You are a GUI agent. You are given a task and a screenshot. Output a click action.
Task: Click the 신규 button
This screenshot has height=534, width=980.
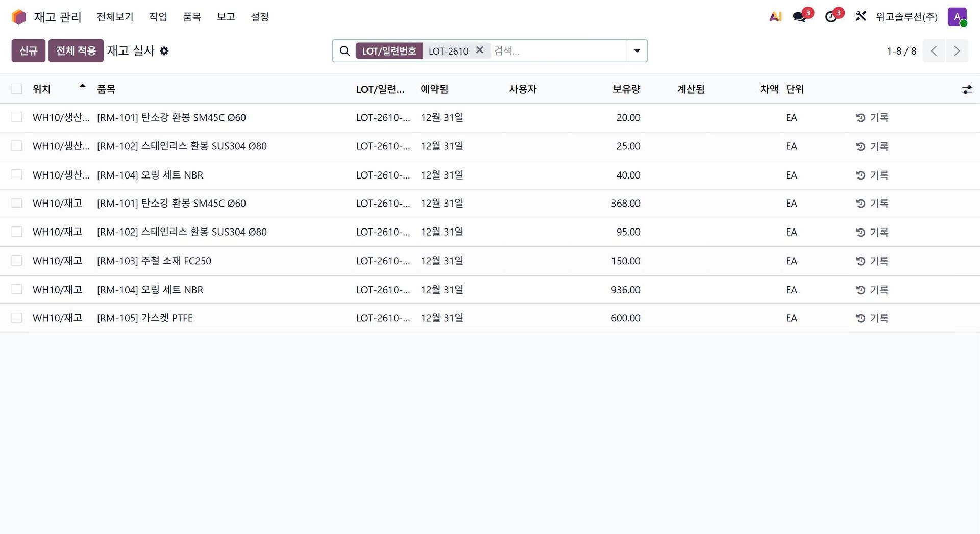(x=29, y=51)
